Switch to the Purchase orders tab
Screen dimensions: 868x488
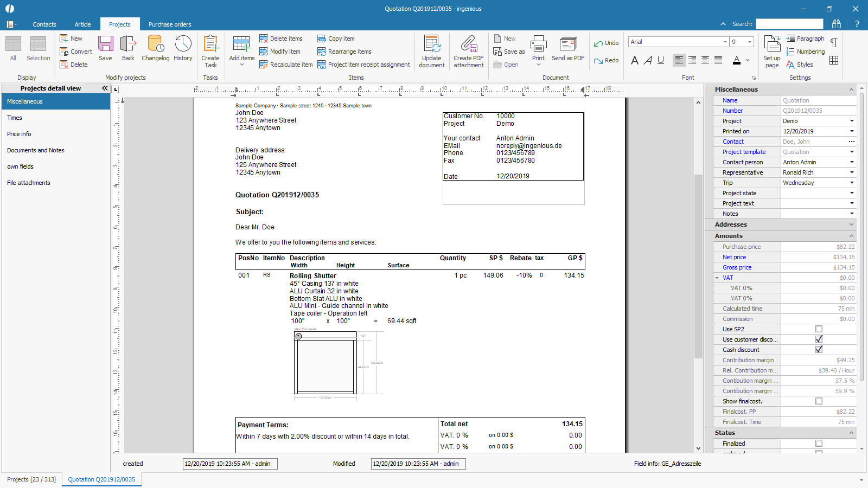pyautogui.click(x=170, y=24)
